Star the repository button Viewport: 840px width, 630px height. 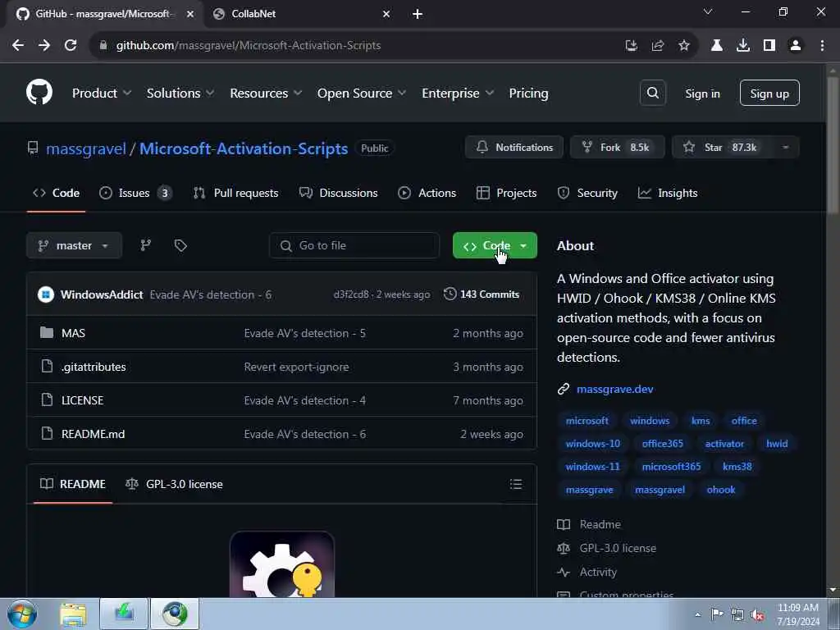[722, 148]
